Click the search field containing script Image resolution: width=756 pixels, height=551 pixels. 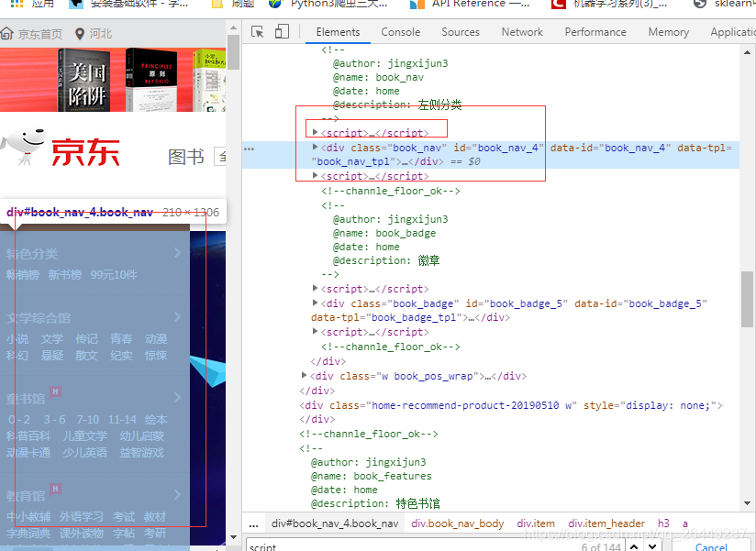[x=410, y=546]
